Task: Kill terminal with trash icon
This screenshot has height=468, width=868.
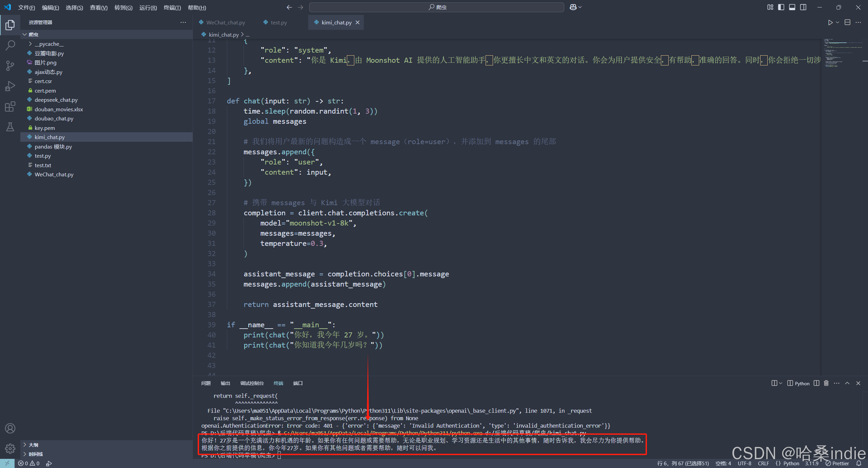Action: point(826,383)
